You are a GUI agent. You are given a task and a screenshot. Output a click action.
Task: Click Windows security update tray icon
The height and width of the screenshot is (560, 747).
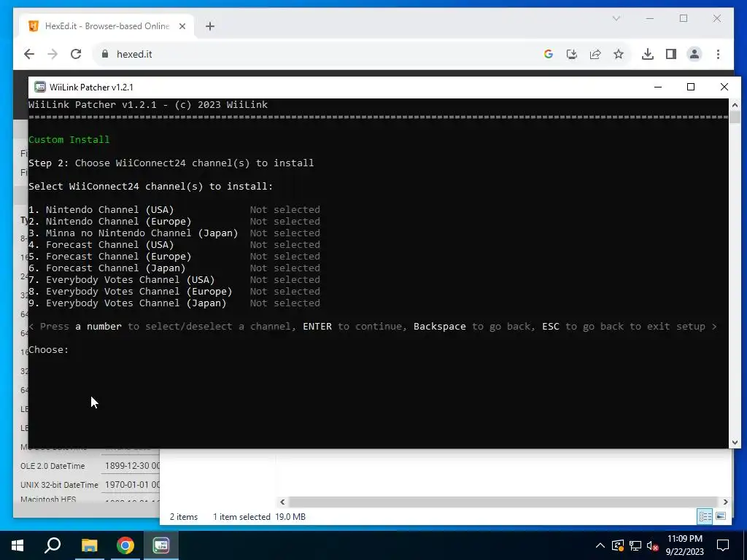[x=618, y=545]
